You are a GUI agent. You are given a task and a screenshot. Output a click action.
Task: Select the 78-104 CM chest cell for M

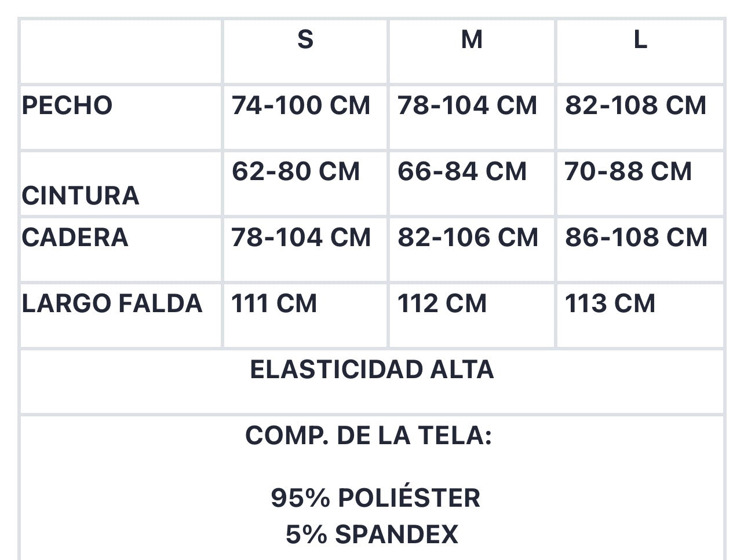(x=472, y=118)
